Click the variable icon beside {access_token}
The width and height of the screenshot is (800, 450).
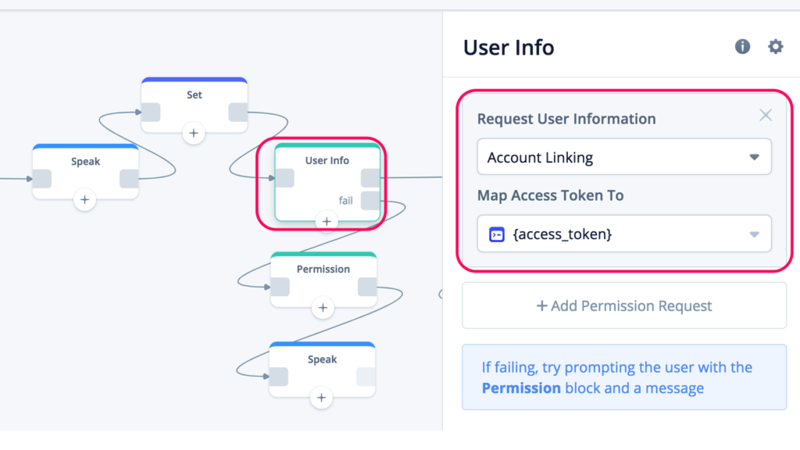click(x=496, y=234)
